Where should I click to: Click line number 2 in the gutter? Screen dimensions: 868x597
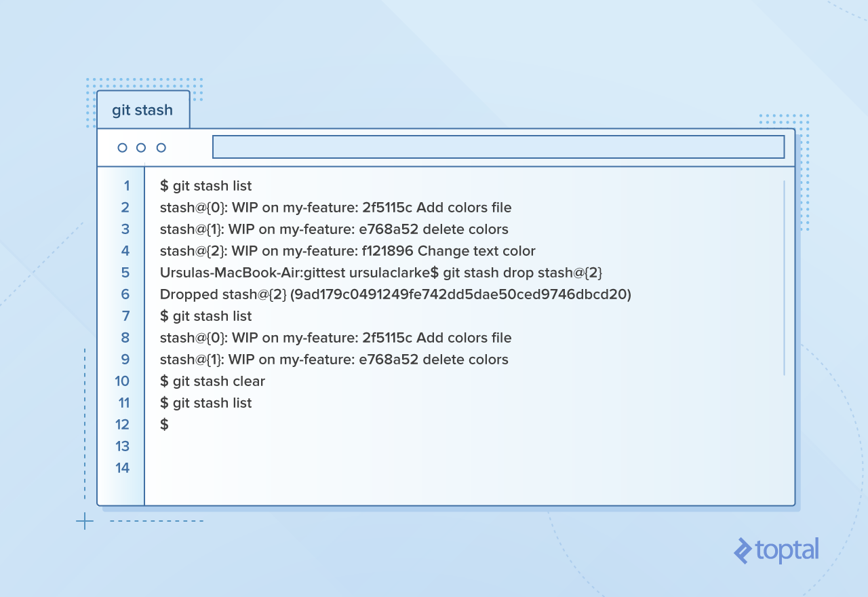point(125,208)
